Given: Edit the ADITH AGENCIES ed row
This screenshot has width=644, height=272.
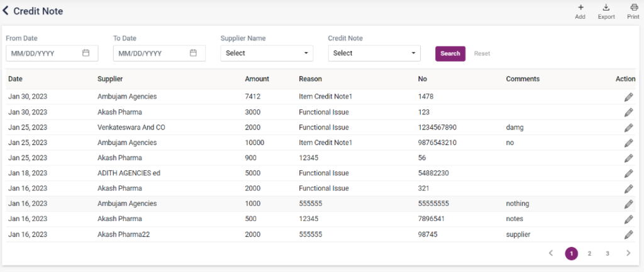Looking at the screenshot, I should [628, 173].
